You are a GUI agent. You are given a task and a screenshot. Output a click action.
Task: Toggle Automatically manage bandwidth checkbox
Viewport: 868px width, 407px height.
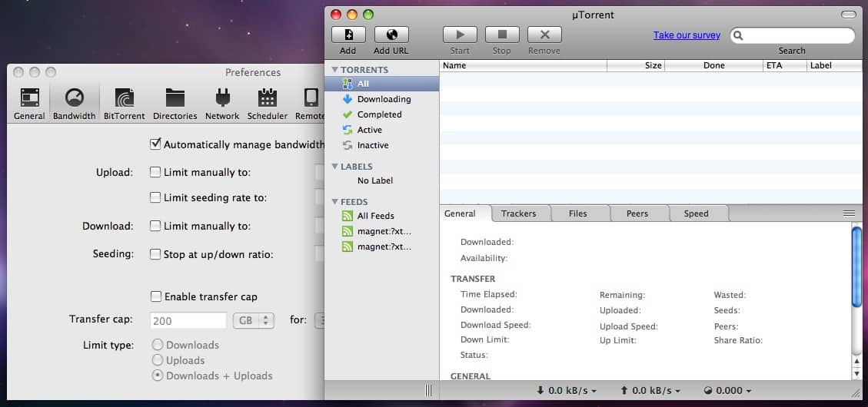click(155, 144)
